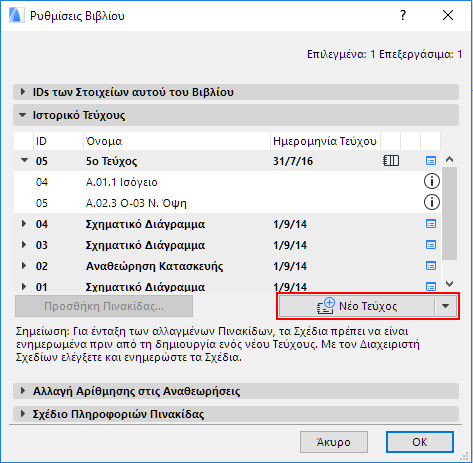Click the ArchiCAD app icon in title bar
Image resolution: width=473 pixels, height=463 pixels.
[x=16, y=15]
